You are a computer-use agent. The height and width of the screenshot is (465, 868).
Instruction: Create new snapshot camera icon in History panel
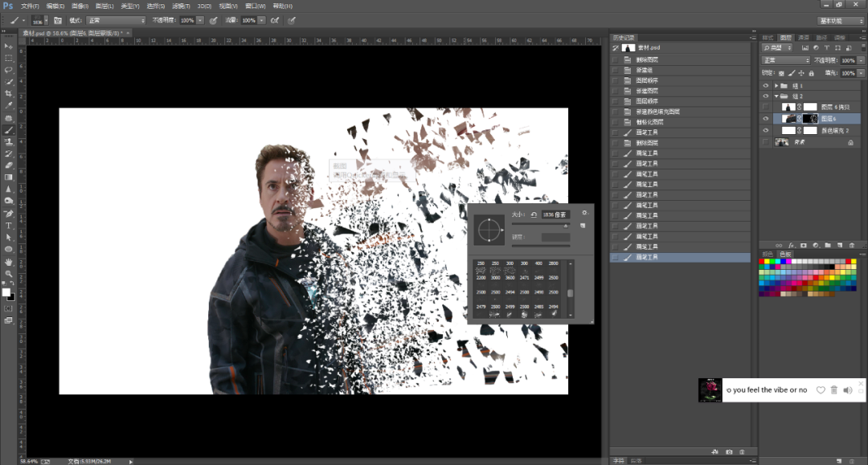(x=729, y=451)
